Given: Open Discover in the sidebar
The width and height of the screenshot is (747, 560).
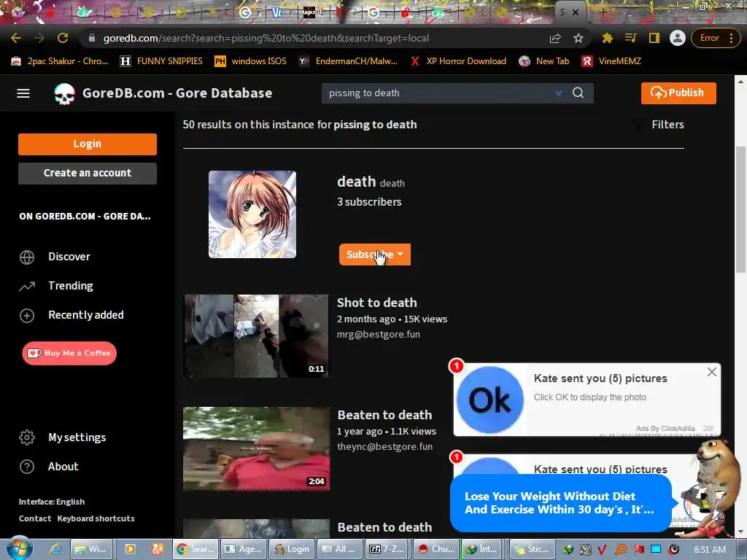Looking at the screenshot, I should (69, 257).
